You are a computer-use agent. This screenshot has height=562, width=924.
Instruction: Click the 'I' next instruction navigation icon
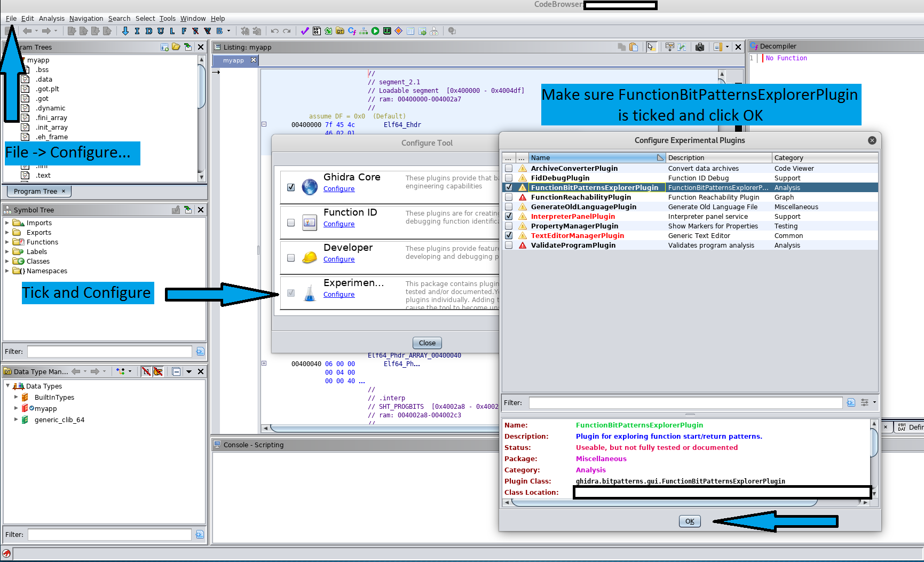137,31
